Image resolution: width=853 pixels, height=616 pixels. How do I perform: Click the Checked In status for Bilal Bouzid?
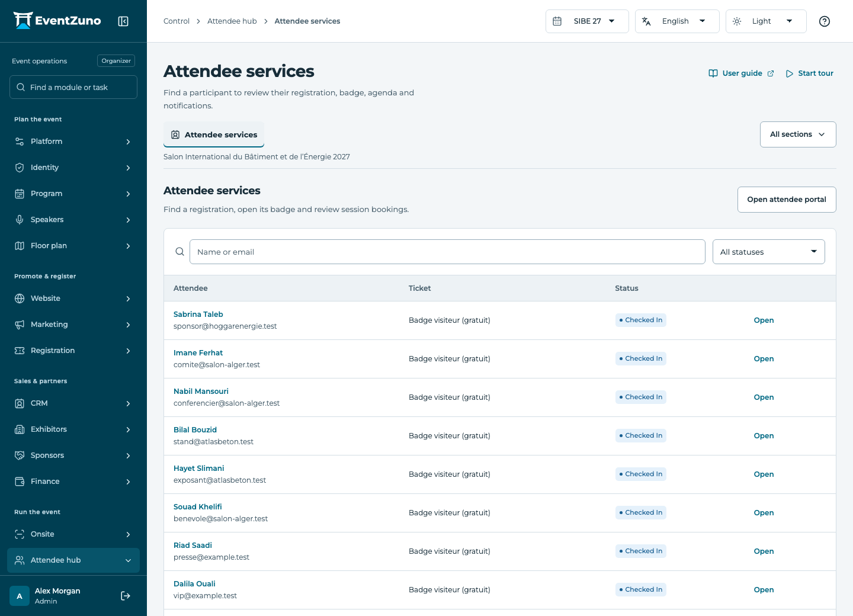point(641,436)
